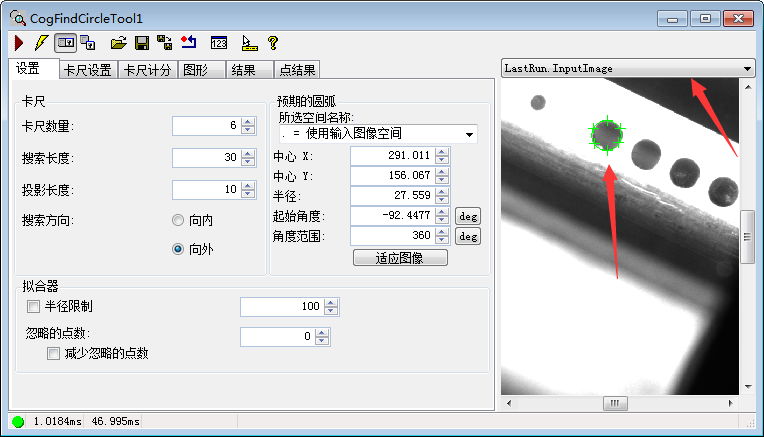Select the 向外 search direction radio button

(178, 249)
